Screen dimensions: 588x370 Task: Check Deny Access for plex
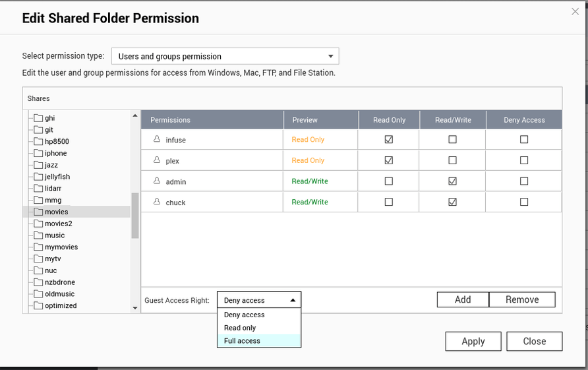tap(524, 160)
